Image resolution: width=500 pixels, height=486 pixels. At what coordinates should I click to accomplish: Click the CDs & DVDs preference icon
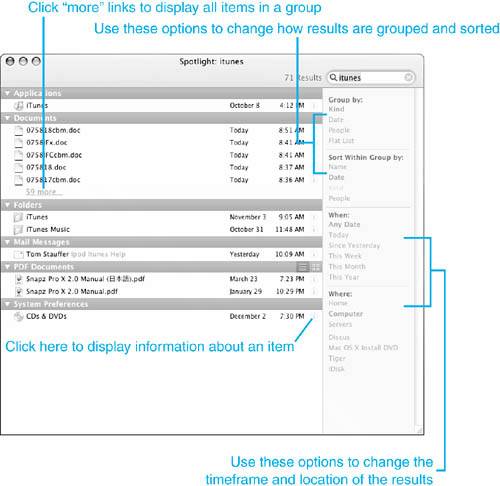pos(19,316)
